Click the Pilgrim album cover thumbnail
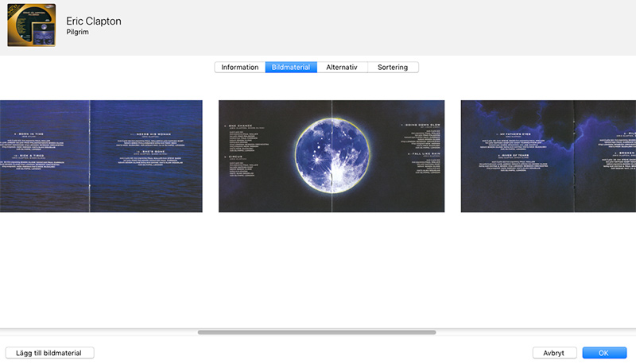This screenshot has height=364, width=636. pyautogui.click(x=31, y=28)
